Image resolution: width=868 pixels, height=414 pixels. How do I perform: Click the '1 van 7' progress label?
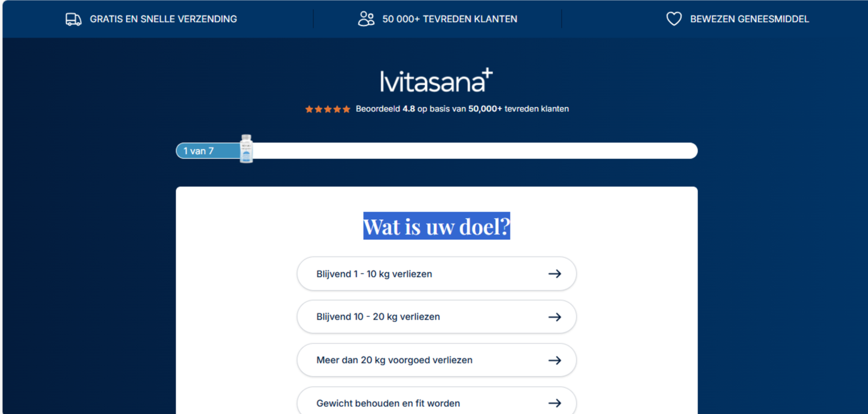pos(199,151)
